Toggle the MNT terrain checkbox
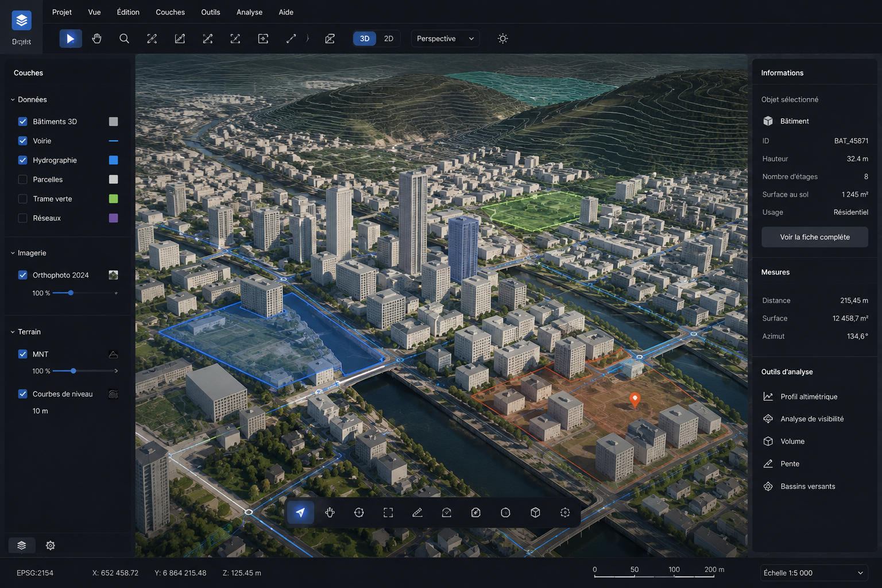This screenshot has height=588, width=882. pyautogui.click(x=23, y=354)
